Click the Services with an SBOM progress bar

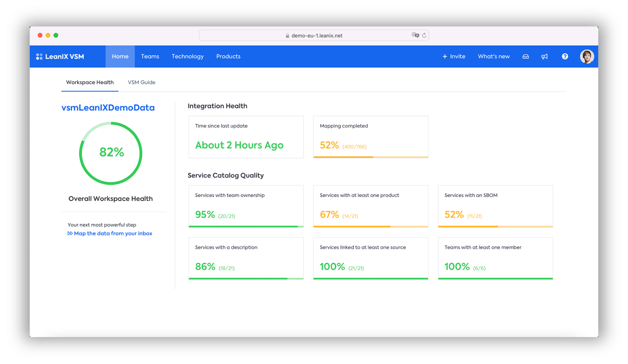coord(496,227)
